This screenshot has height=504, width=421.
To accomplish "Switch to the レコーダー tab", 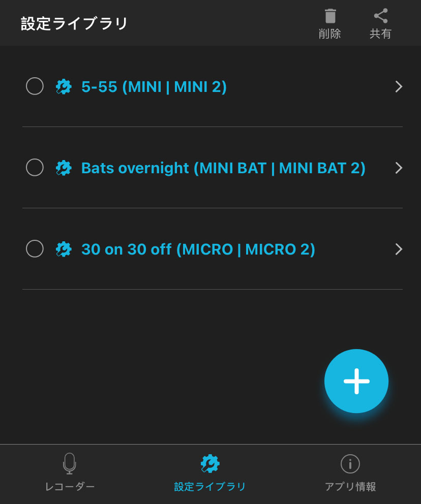I will 70,487.
